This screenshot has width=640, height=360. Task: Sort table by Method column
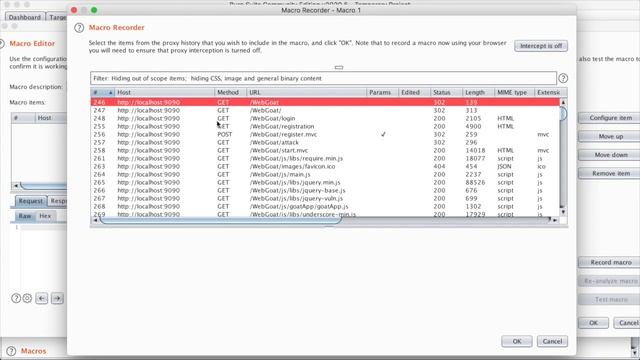point(230,93)
